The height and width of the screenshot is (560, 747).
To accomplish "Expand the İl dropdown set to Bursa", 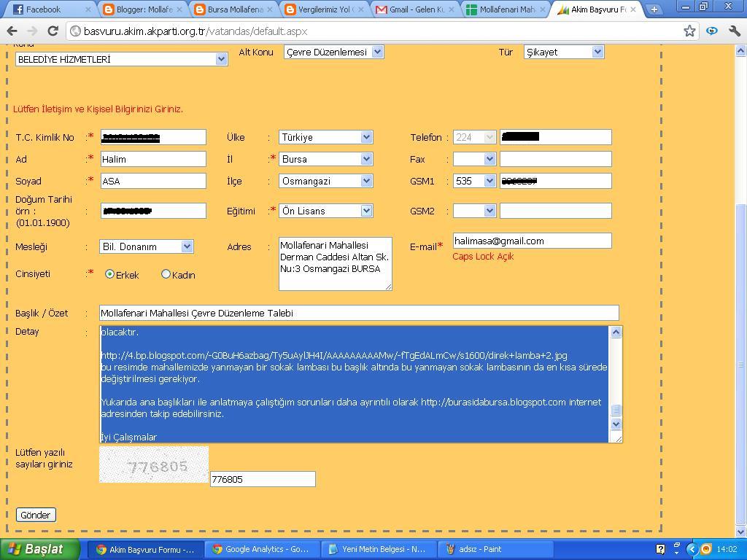I will (326, 159).
